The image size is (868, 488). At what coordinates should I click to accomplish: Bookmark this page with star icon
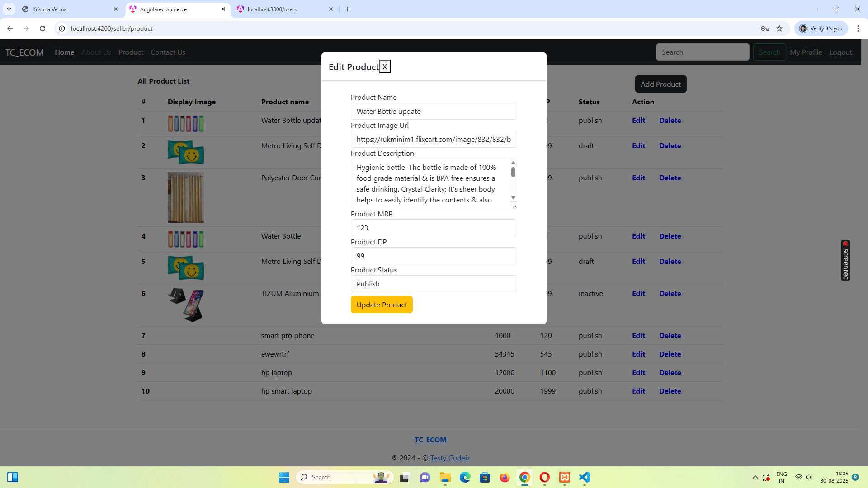[x=779, y=28]
